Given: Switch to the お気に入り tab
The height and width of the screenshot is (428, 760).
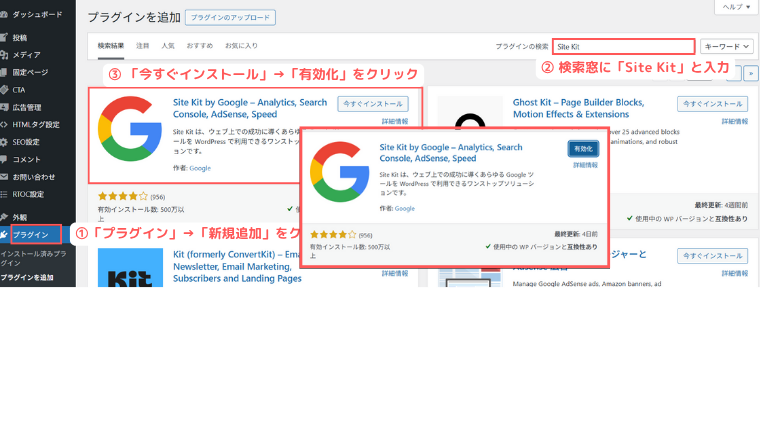Looking at the screenshot, I should tap(241, 46).
